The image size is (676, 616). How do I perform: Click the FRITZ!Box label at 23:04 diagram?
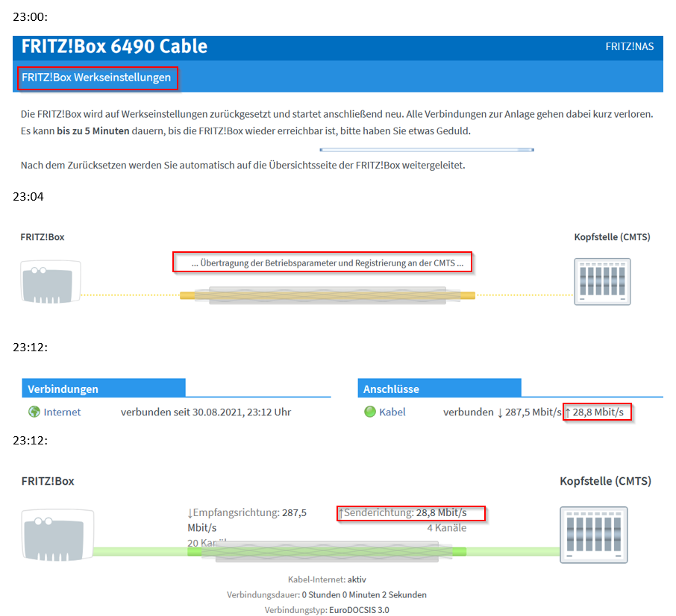43,237
